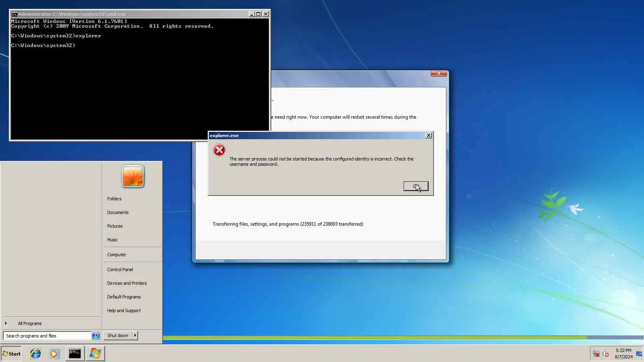Click the Start button

[11, 354]
